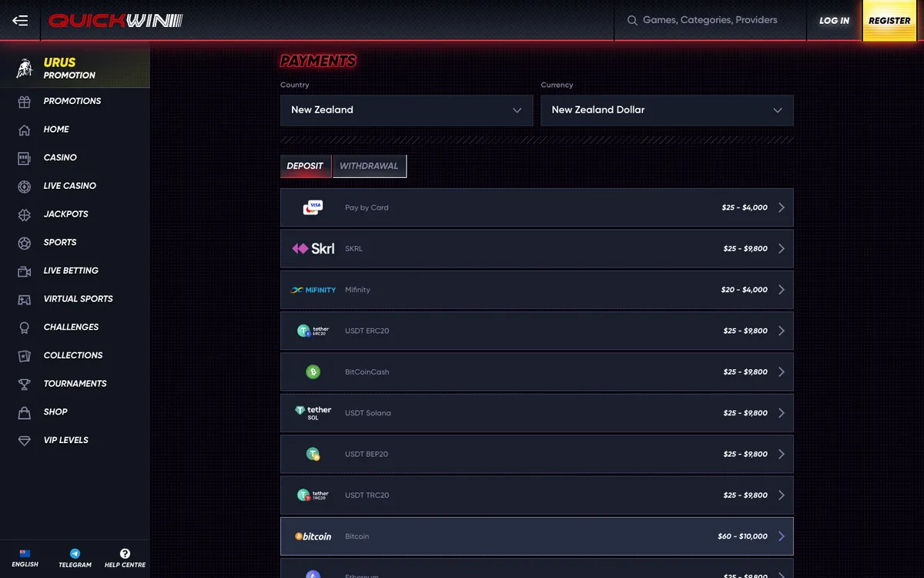This screenshot has height=578, width=924.
Task: Switch to the Withdrawal tab
Action: point(369,166)
